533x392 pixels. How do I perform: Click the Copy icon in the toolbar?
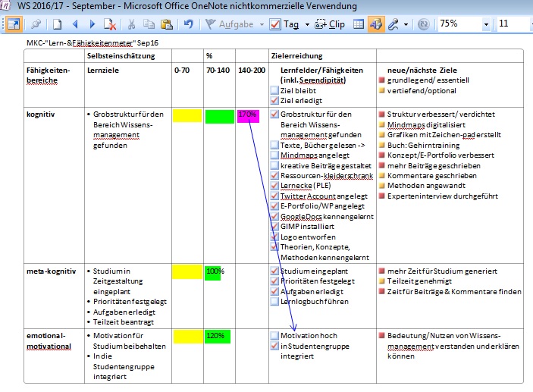149,24
